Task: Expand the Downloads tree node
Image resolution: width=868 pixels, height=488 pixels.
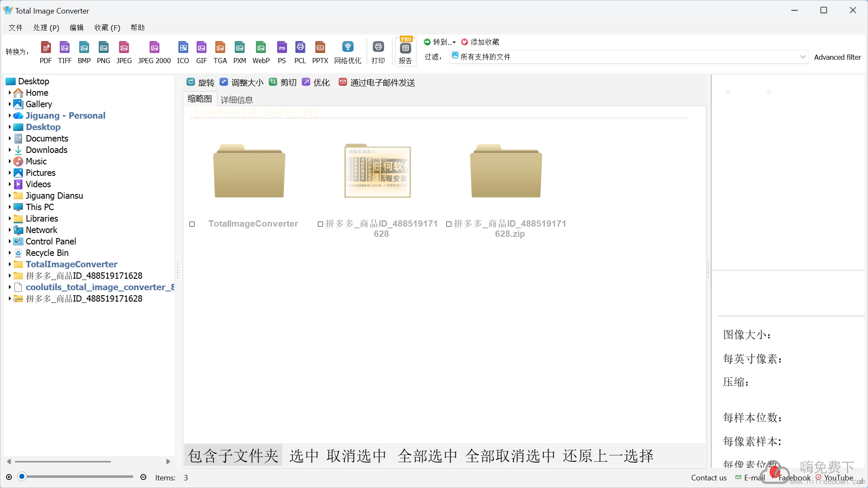Action: click(x=10, y=150)
